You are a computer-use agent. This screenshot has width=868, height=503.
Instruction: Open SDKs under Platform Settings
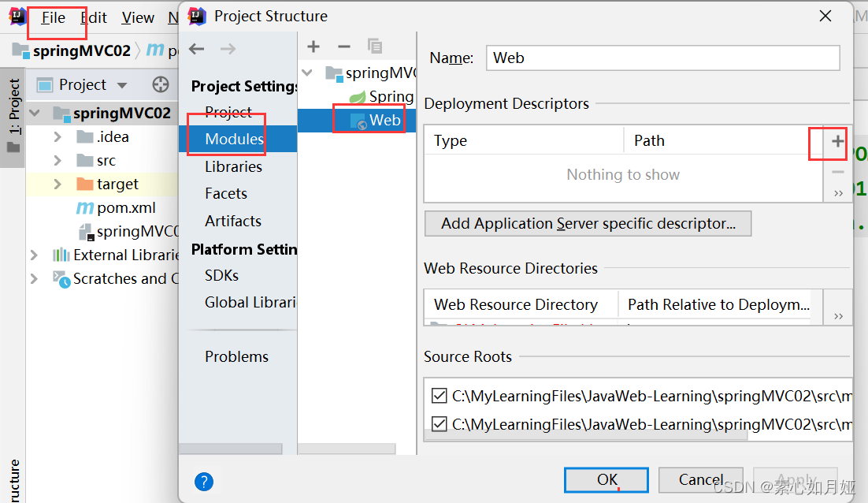tap(221, 275)
